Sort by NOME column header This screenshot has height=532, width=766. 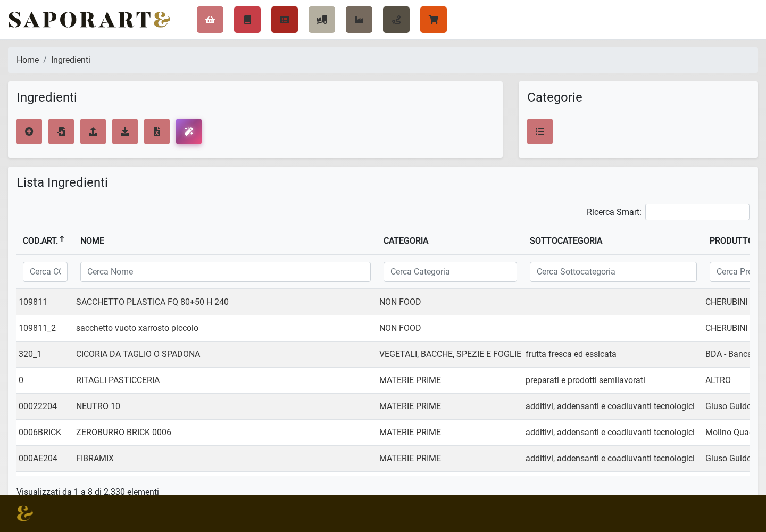point(226,241)
